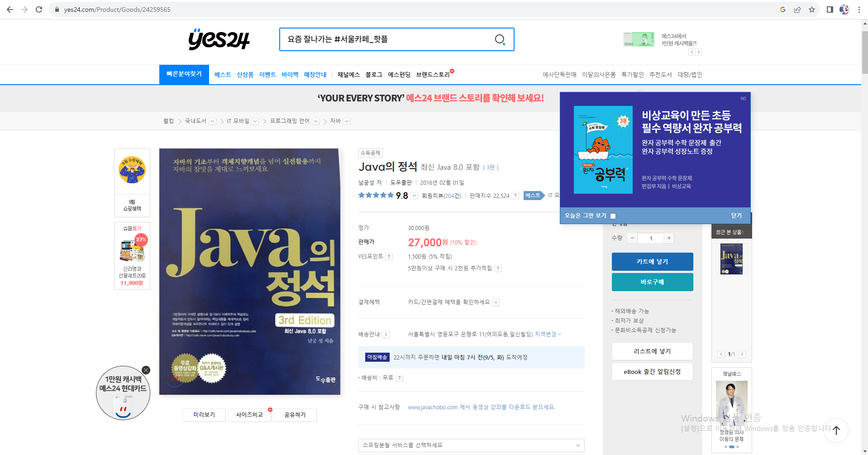Click help icon beside 판매지수 22,524
Image resolution: width=868 pixels, height=455 pixels.
pyautogui.click(x=515, y=196)
